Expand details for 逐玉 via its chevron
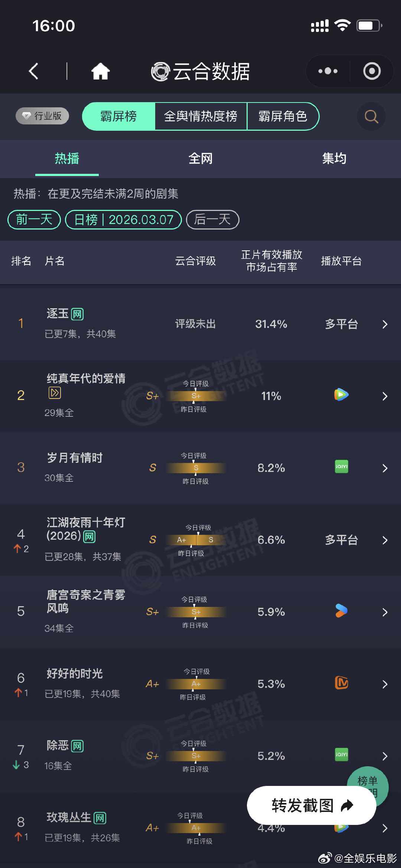 coord(385,324)
